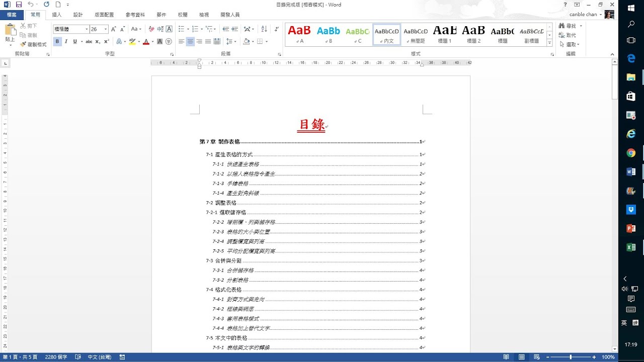
Task: Open the borders dropdown arrow
Action: (x=266, y=41)
